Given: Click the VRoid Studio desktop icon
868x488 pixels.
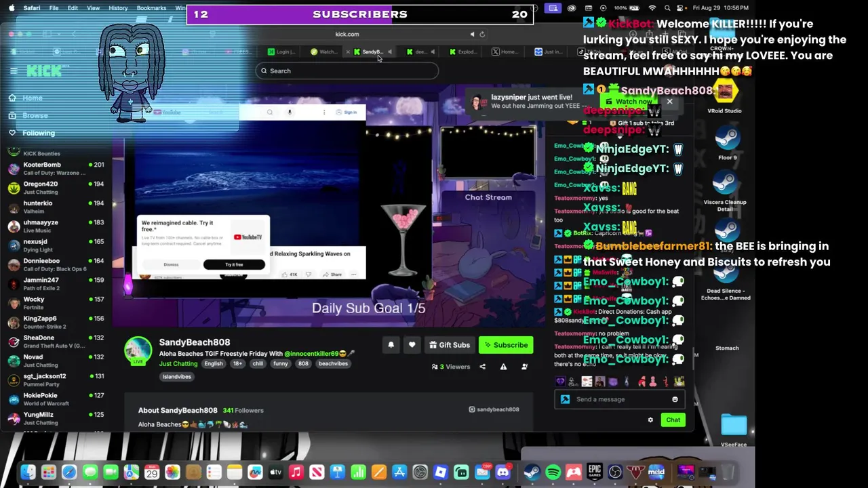Looking at the screenshot, I should tap(724, 97).
